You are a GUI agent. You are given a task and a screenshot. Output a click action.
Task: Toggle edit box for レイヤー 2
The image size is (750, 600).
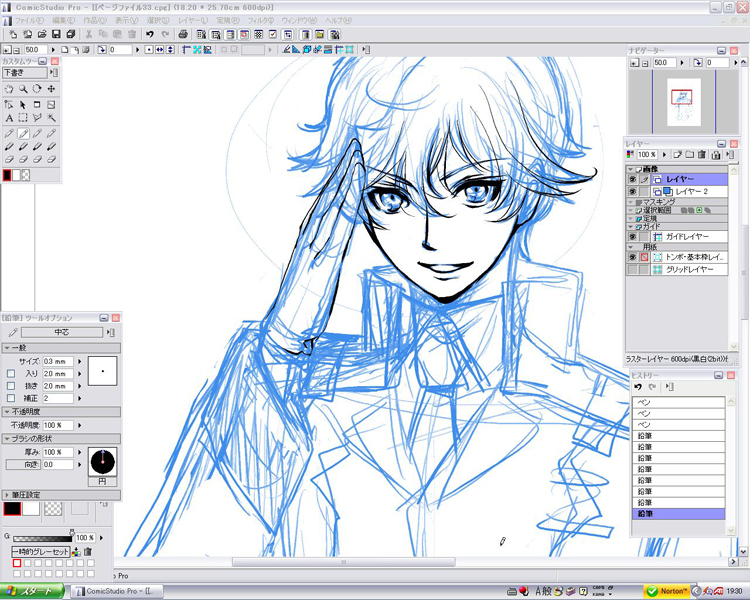(x=644, y=191)
